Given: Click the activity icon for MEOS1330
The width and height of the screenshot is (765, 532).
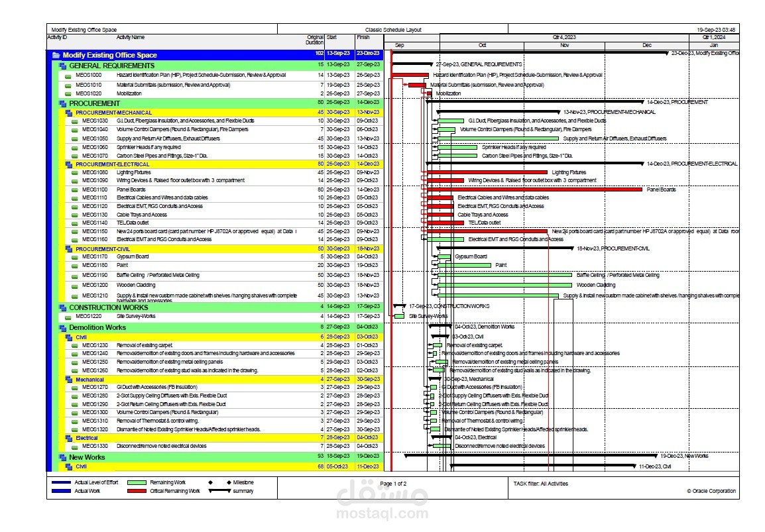Looking at the screenshot, I should point(75,447).
